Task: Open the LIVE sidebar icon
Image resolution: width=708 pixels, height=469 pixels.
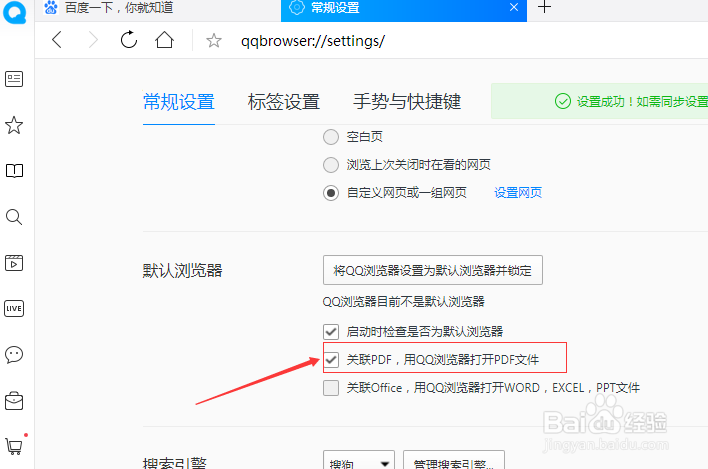Action: click(14, 309)
